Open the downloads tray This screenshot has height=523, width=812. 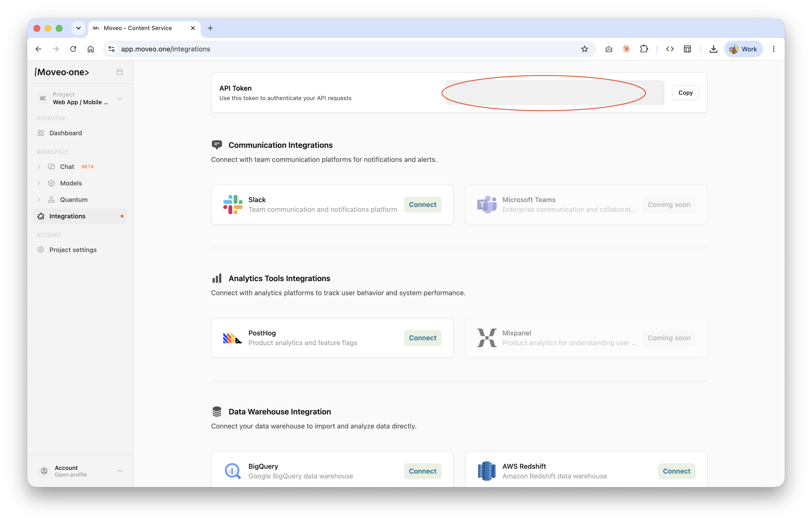point(714,49)
